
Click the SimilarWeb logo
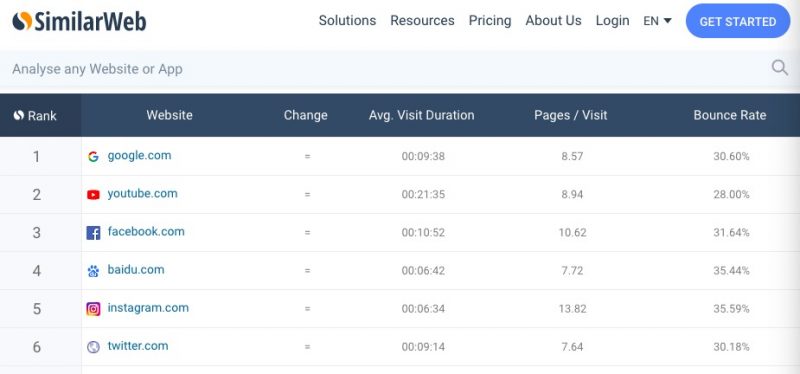click(x=79, y=21)
